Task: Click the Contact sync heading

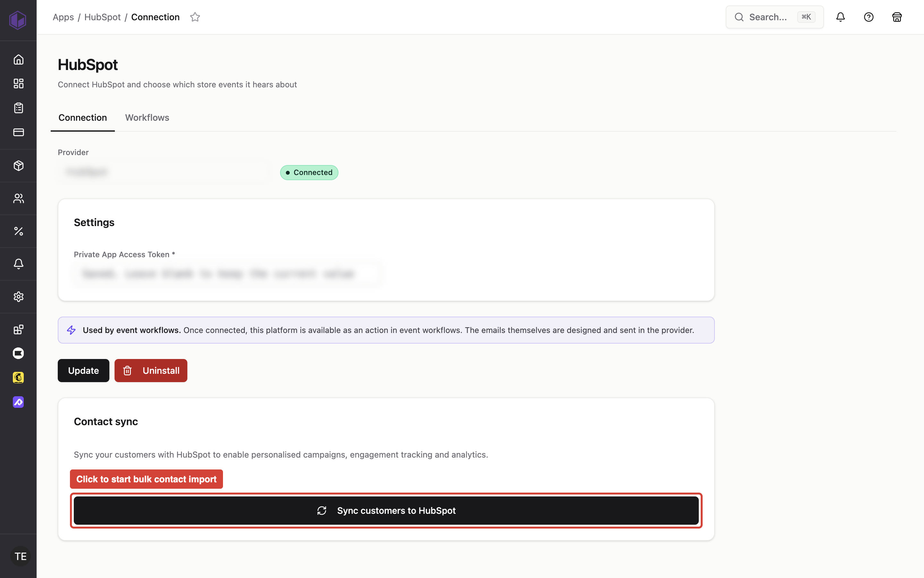Action: (106, 422)
